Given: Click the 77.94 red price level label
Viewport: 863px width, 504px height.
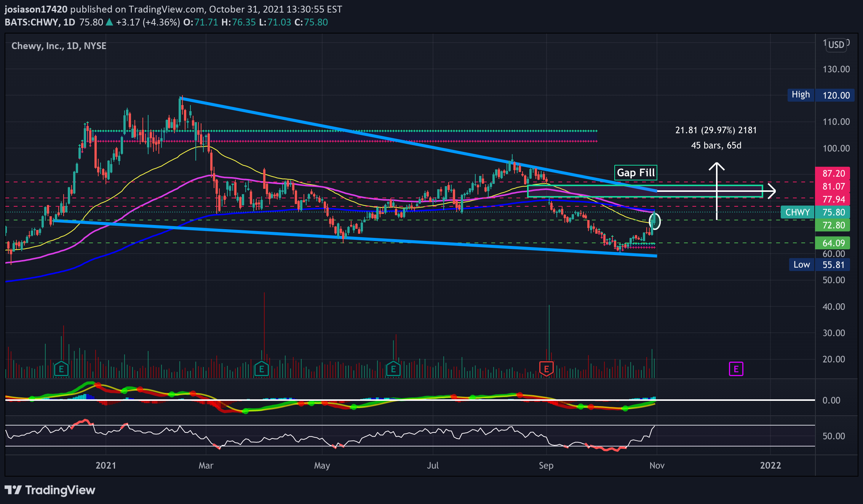Looking at the screenshot, I should (x=833, y=199).
